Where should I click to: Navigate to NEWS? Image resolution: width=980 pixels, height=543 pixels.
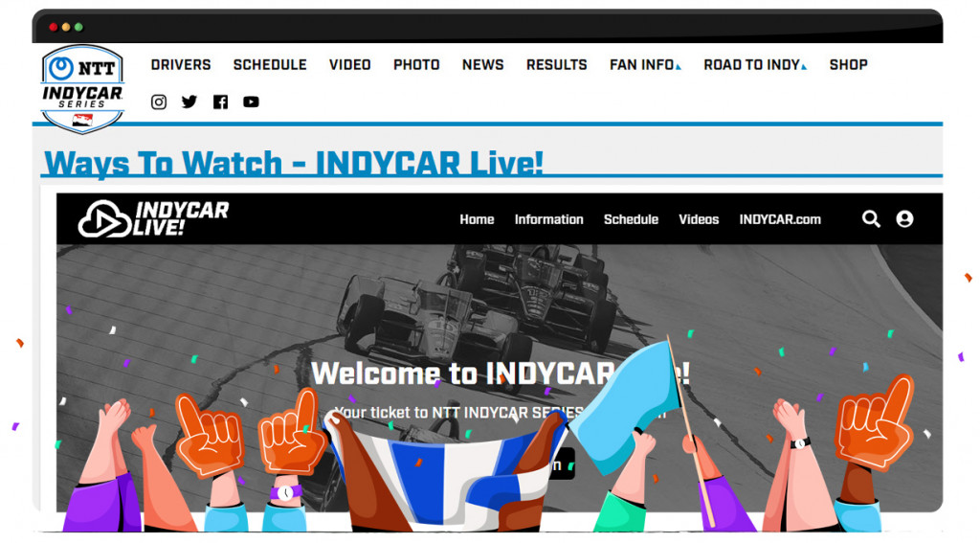[x=482, y=65]
